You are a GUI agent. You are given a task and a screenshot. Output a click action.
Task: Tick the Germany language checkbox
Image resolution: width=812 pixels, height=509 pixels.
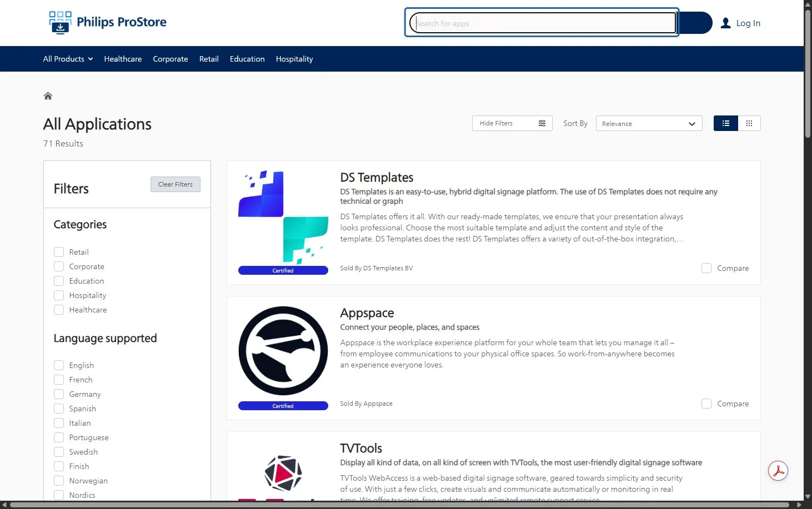59,394
